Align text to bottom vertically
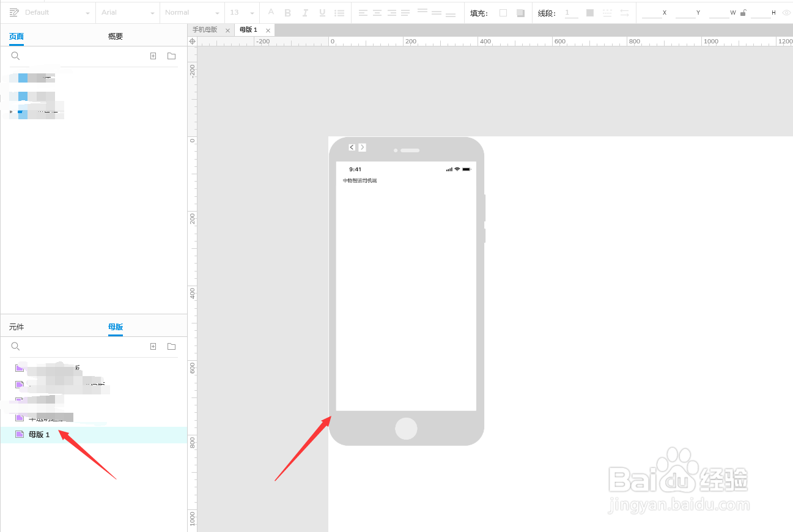The width and height of the screenshot is (793, 532). pos(451,15)
